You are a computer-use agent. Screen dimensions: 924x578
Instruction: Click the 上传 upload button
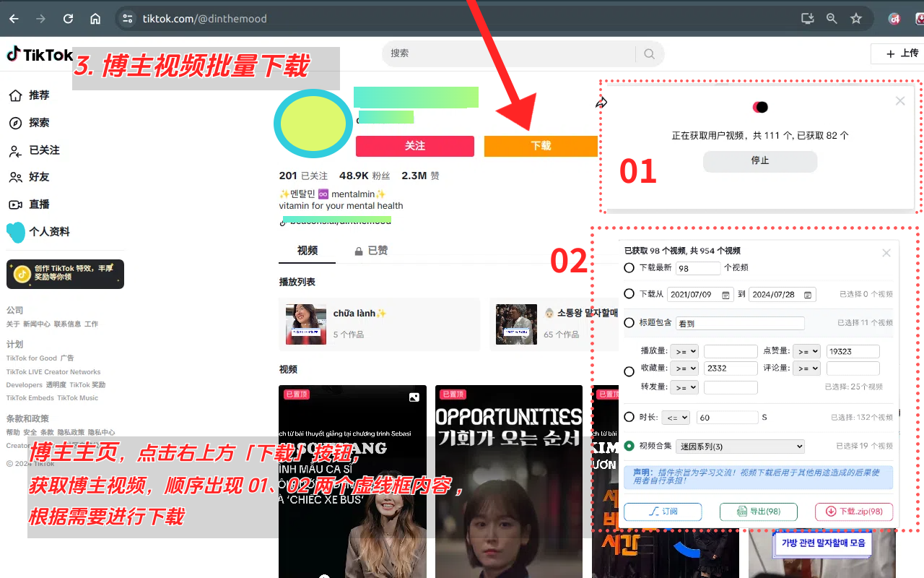coord(899,53)
